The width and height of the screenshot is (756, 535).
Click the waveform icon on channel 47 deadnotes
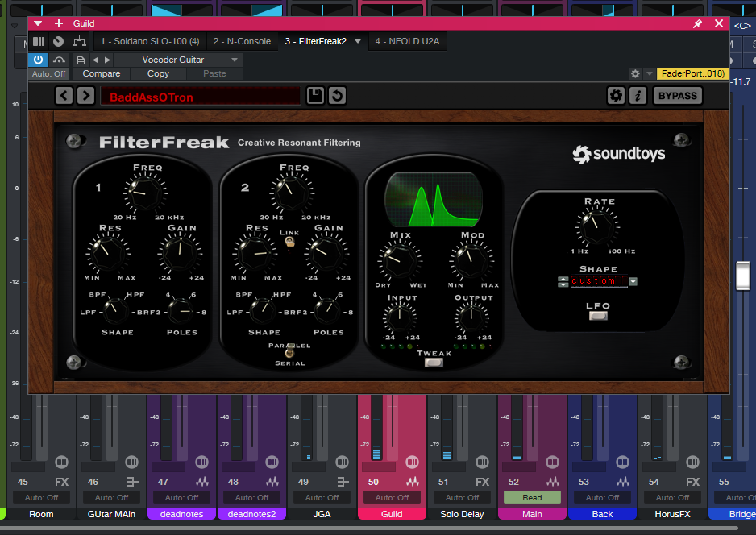pyautogui.click(x=202, y=482)
